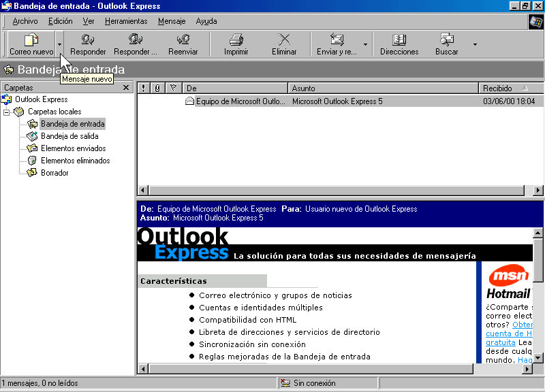This screenshot has height=392, width=545.
Task: Open the Archivo menu
Action: click(25, 21)
